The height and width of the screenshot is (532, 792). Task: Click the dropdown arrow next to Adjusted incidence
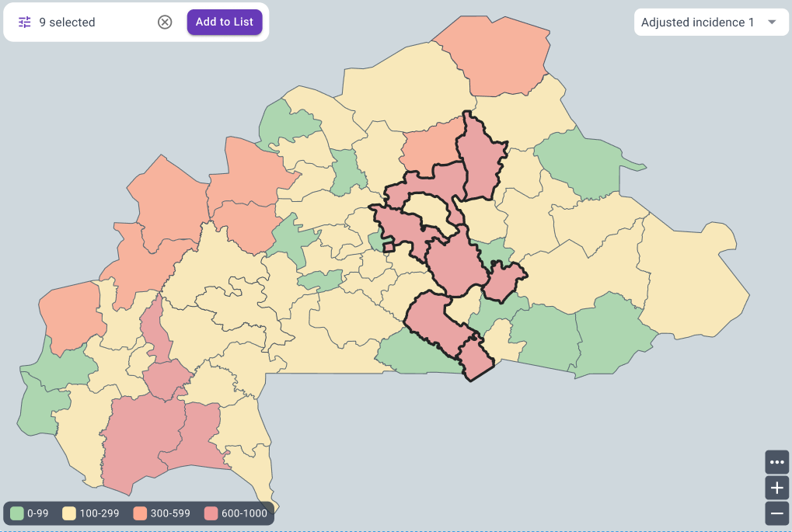coord(772,23)
